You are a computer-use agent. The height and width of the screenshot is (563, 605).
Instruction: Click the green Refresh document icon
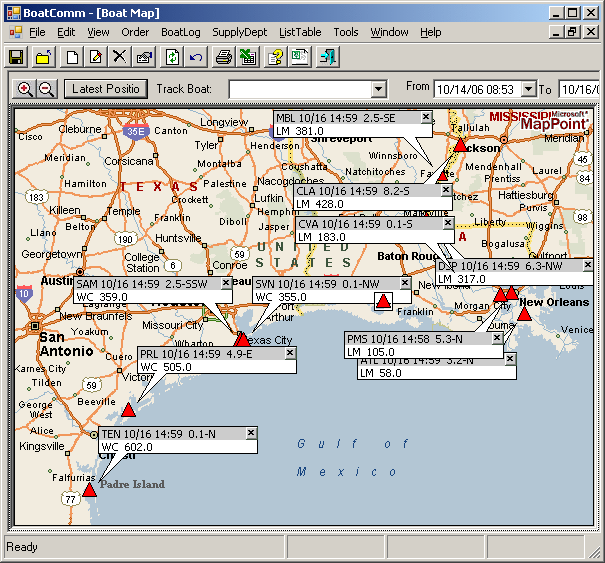point(172,57)
